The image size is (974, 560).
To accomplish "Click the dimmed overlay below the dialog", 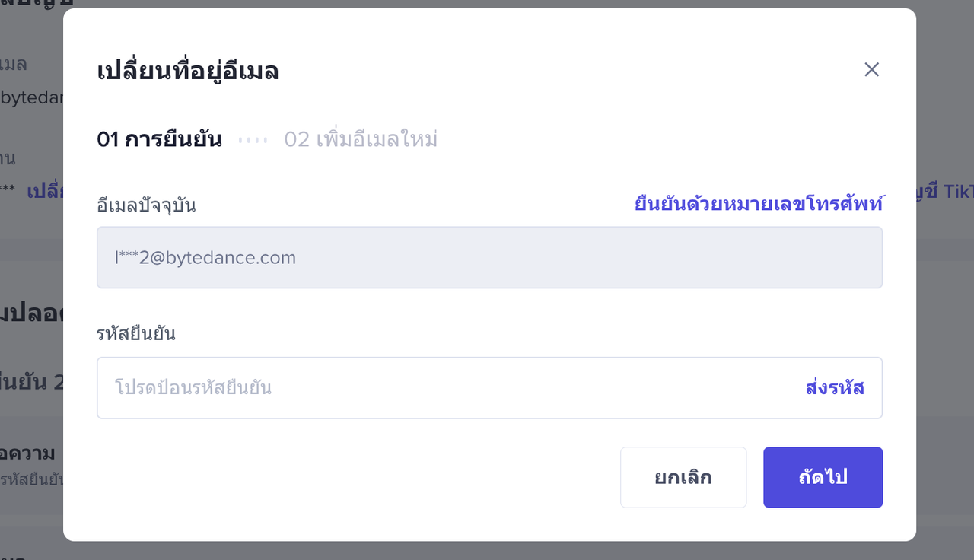I will tap(487, 551).
